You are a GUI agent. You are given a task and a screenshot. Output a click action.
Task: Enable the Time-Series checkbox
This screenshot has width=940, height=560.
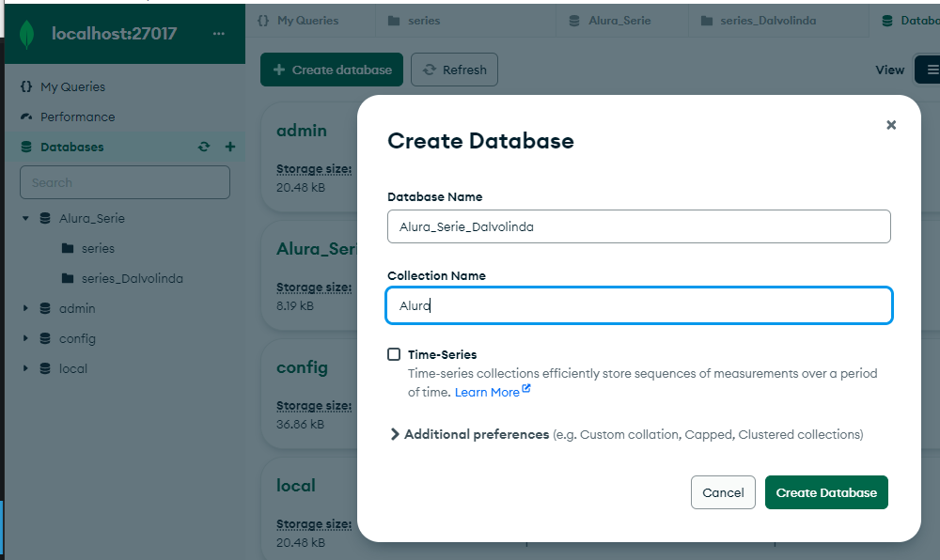click(394, 354)
